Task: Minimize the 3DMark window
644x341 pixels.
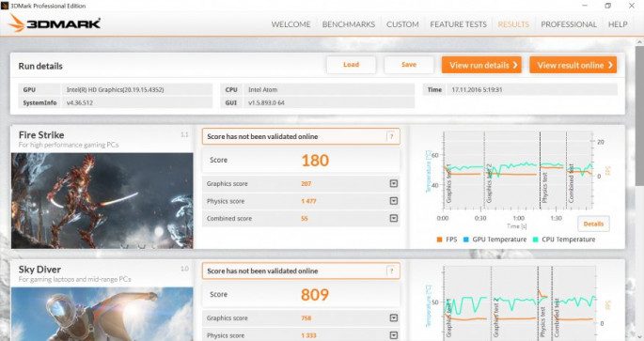Action: click(585, 6)
